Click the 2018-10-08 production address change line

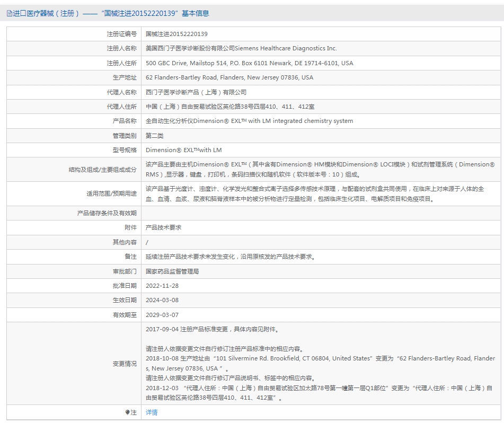click(x=320, y=364)
